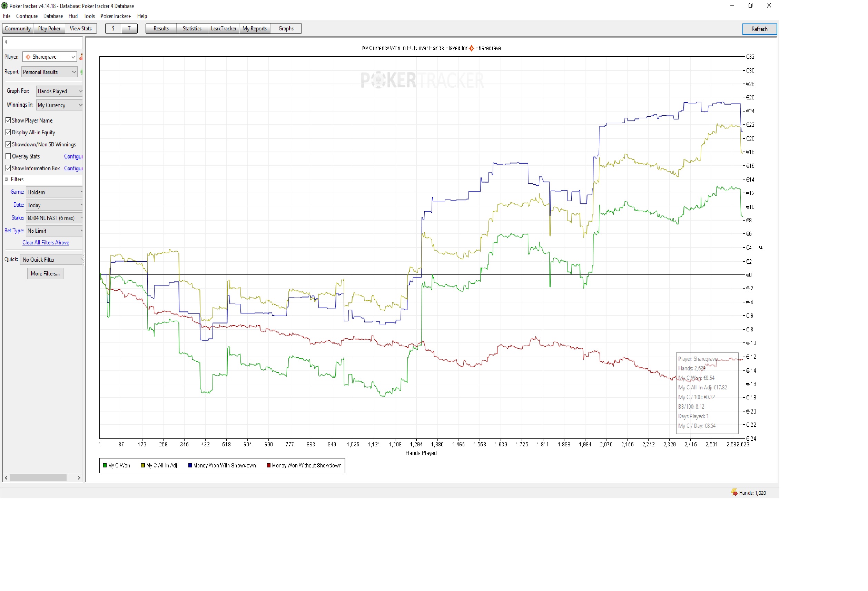Screen dimensions: 868x591
Task: Collapse the Filters section expander
Action: 6,180
